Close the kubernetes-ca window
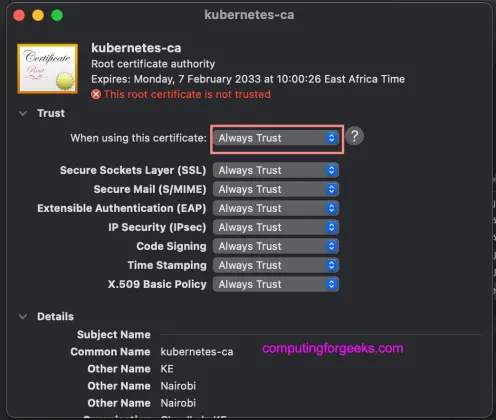Viewport: 496px width, 420px height. 19,15
